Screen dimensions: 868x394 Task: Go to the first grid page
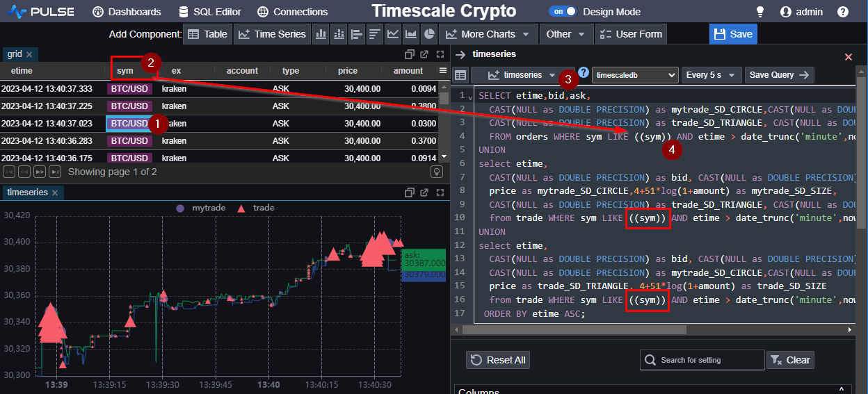coord(9,172)
